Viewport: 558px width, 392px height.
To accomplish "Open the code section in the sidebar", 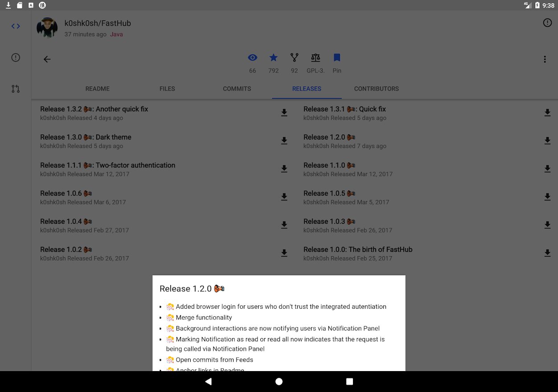I will [x=16, y=26].
